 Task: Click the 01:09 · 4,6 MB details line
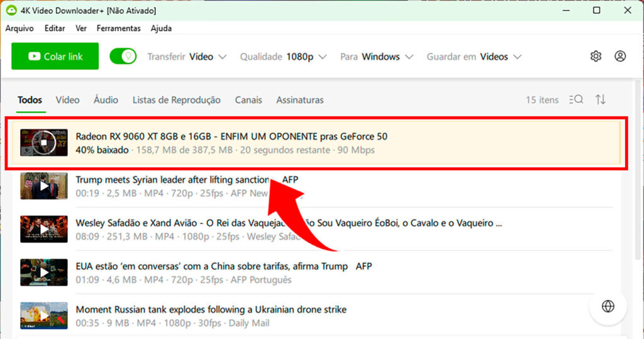click(x=184, y=280)
